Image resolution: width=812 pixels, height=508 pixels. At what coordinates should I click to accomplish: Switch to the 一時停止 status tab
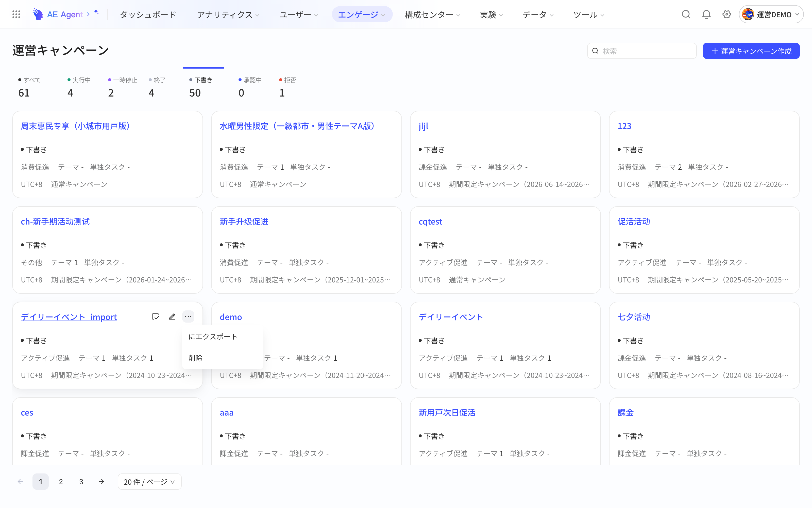[x=123, y=87]
